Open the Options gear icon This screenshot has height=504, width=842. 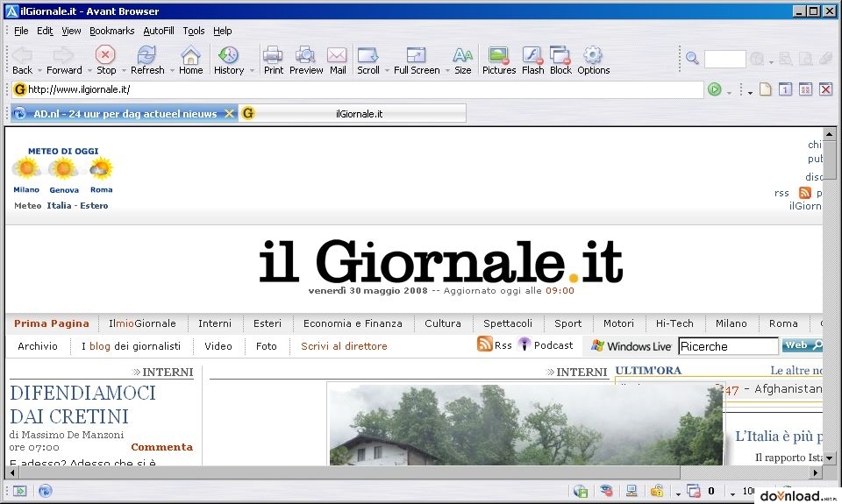(593, 54)
